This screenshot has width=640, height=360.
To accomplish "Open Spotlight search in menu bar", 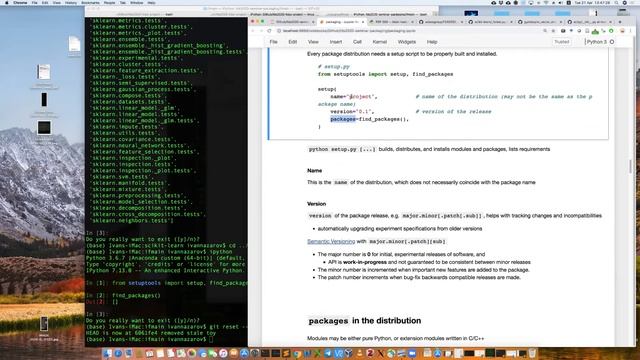I will [616, 3].
